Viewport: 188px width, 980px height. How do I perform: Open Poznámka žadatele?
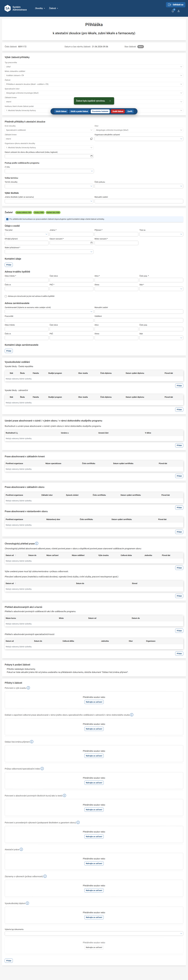(100, 111)
